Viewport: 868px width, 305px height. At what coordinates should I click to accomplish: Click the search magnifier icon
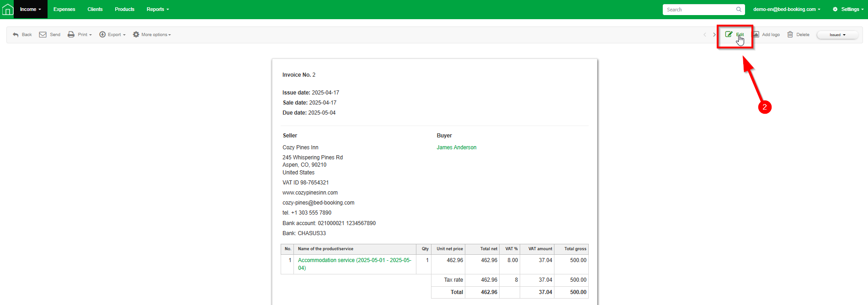pyautogui.click(x=739, y=10)
